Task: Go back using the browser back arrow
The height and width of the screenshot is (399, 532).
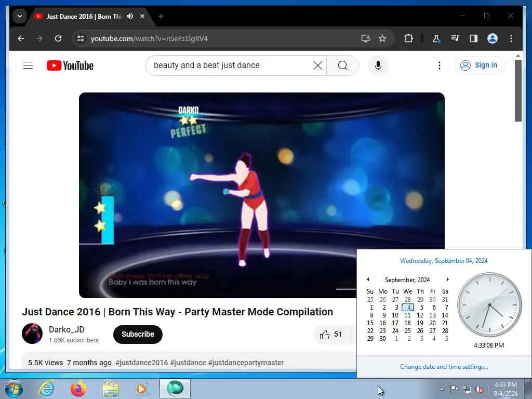Action: coord(21,38)
